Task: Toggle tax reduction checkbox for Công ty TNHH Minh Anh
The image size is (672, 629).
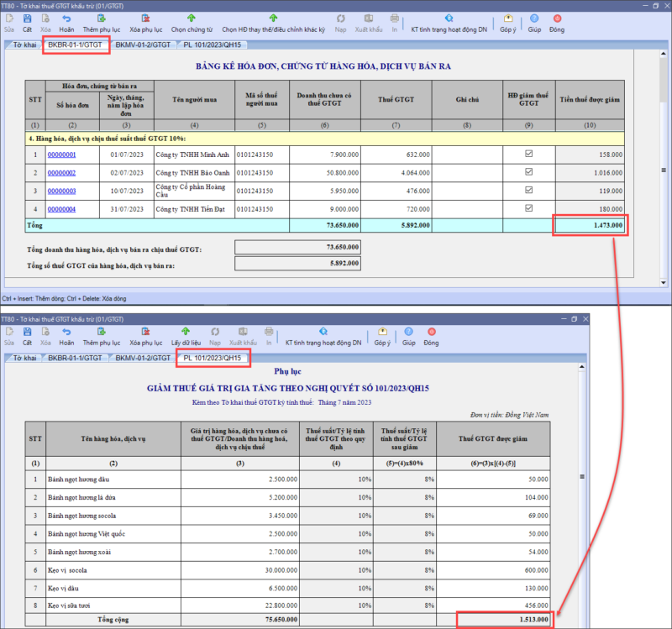Action: [528, 155]
